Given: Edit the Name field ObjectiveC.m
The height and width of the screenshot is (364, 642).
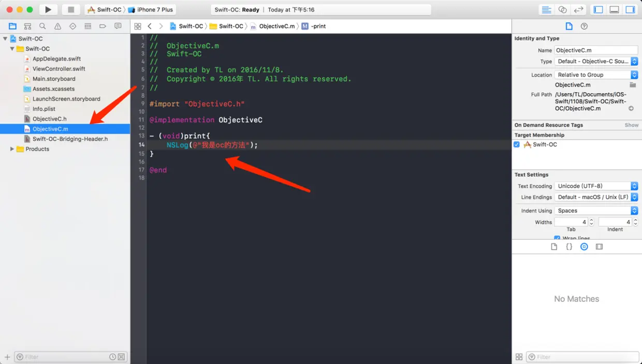Looking at the screenshot, I should (x=596, y=50).
